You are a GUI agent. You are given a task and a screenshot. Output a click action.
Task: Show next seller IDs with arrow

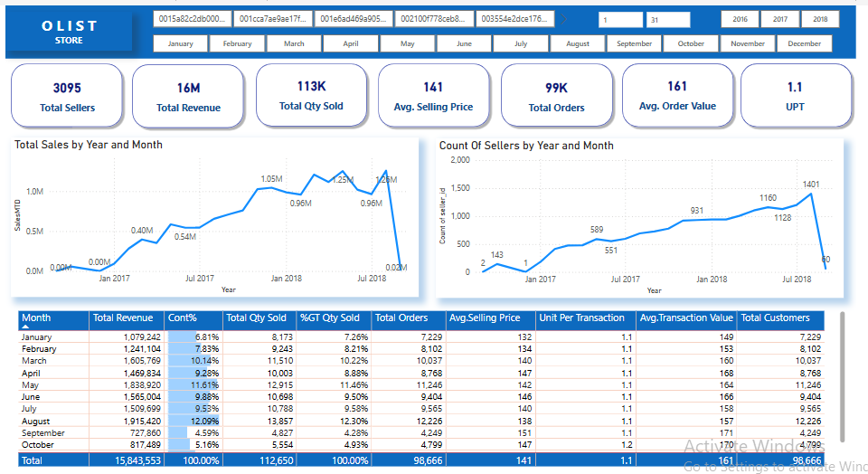pos(563,19)
